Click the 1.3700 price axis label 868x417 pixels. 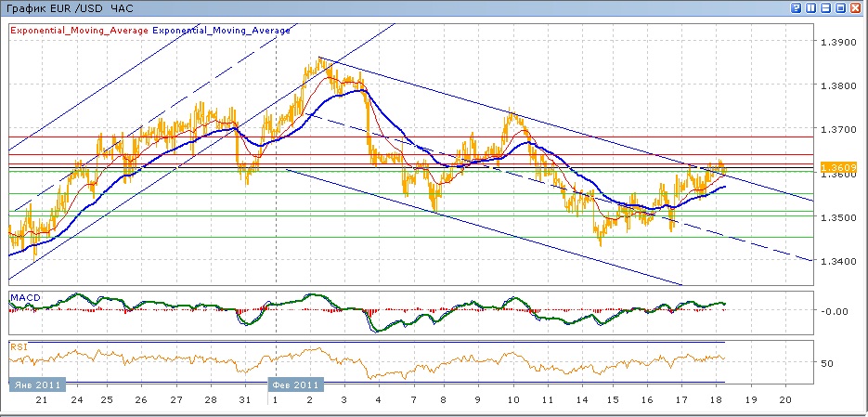836,129
